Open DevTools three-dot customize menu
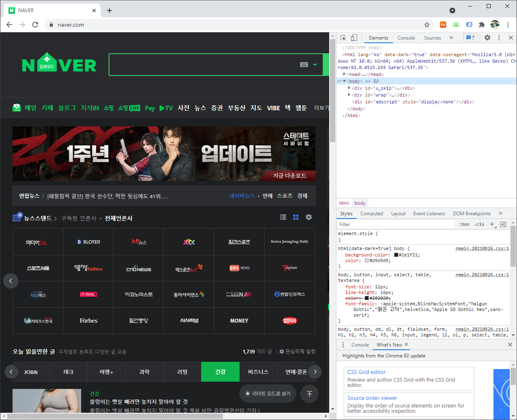Viewport: 517px width, 420px height. pyautogui.click(x=499, y=38)
